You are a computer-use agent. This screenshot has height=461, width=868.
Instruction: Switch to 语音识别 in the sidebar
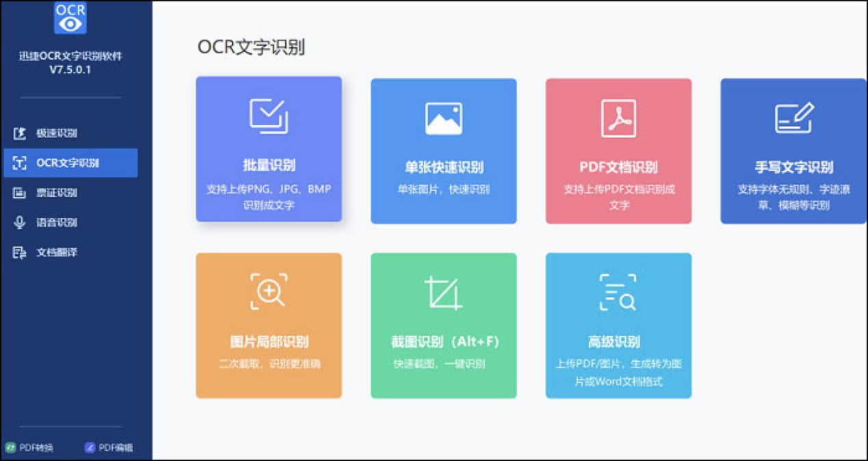click(69, 222)
